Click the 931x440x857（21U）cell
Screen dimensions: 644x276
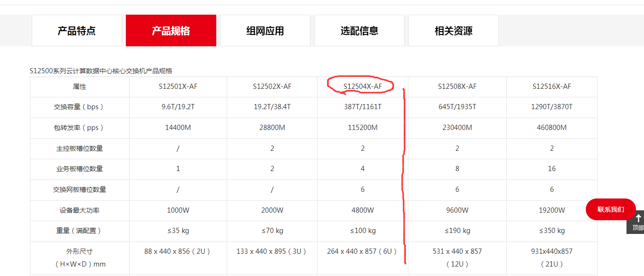552,258
